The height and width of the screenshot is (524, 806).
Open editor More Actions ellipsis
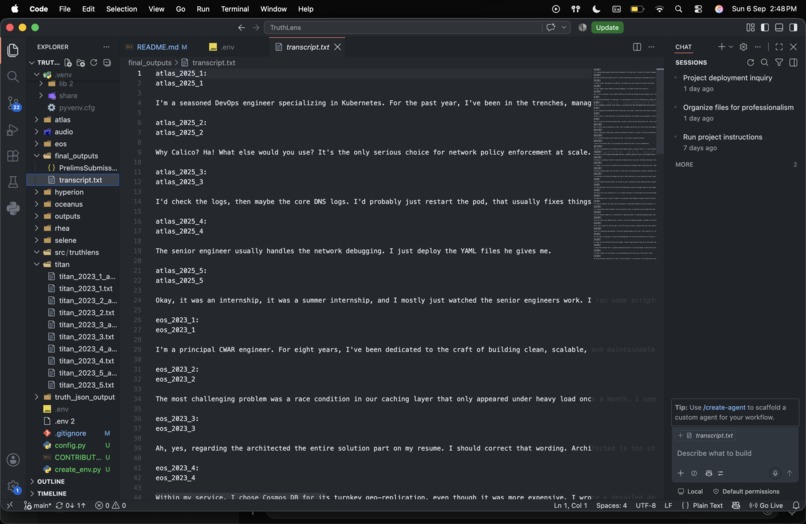click(651, 47)
